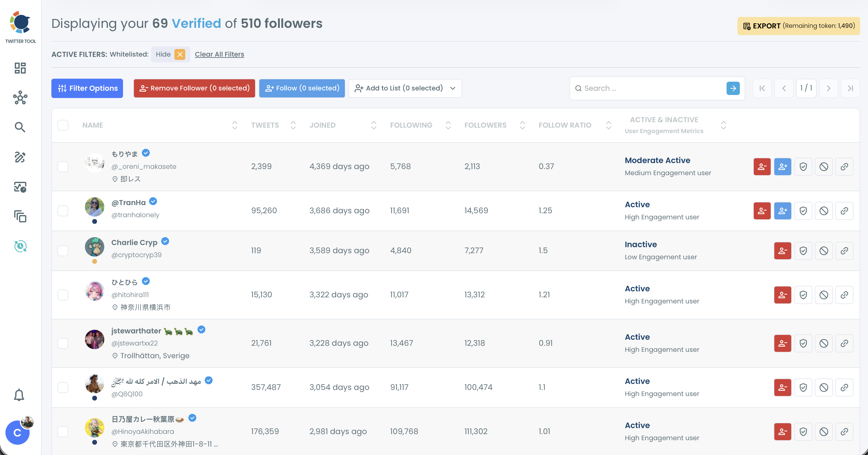868x455 pixels.
Task: Whitelist Charlie Cryp with the shield icon
Action: point(803,250)
